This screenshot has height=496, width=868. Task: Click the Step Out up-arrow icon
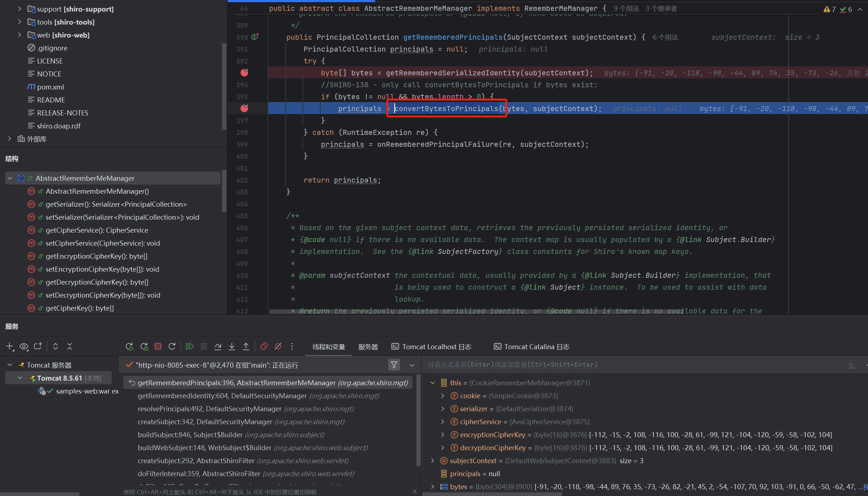[x=246, y=347]
